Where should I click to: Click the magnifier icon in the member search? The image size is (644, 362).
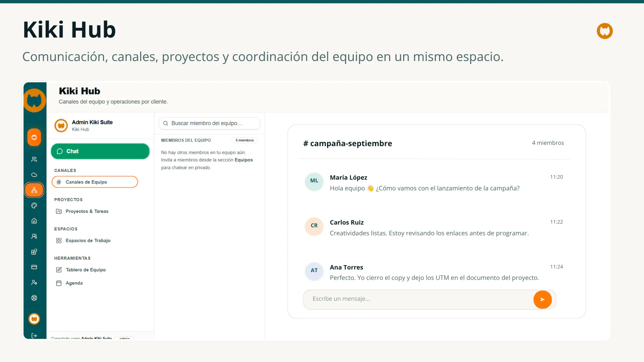point(166,123)
